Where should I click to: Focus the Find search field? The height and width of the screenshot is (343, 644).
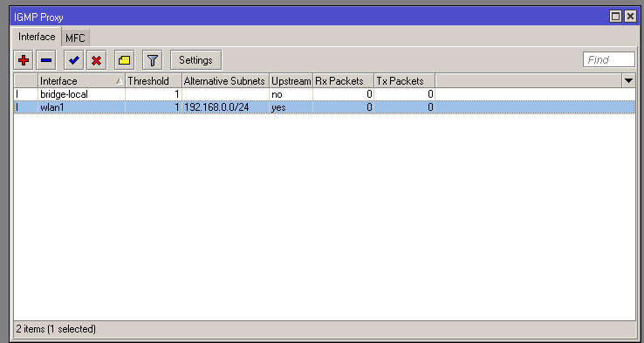tap(609, 60)
